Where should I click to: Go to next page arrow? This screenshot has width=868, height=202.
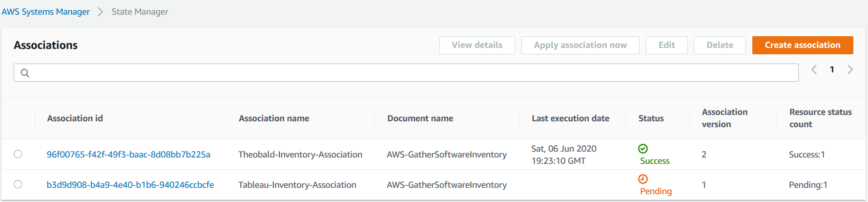pos(850,69)
